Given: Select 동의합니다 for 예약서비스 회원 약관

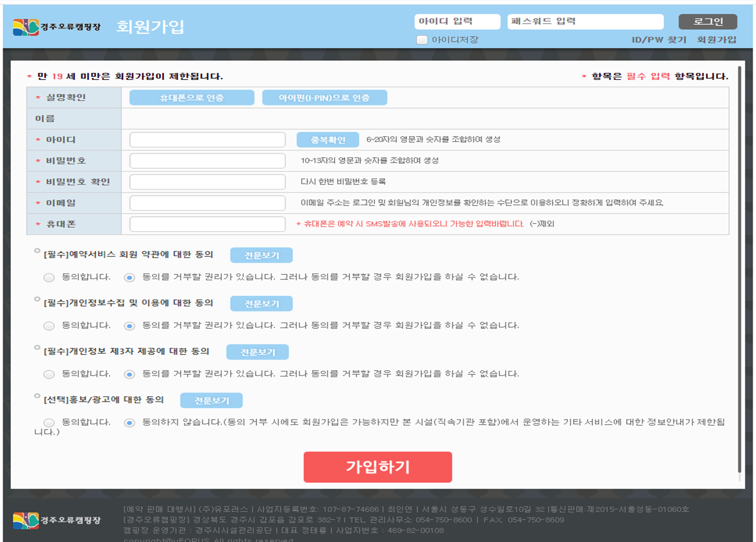Looking at the screenshot, I should pos(49,277).
